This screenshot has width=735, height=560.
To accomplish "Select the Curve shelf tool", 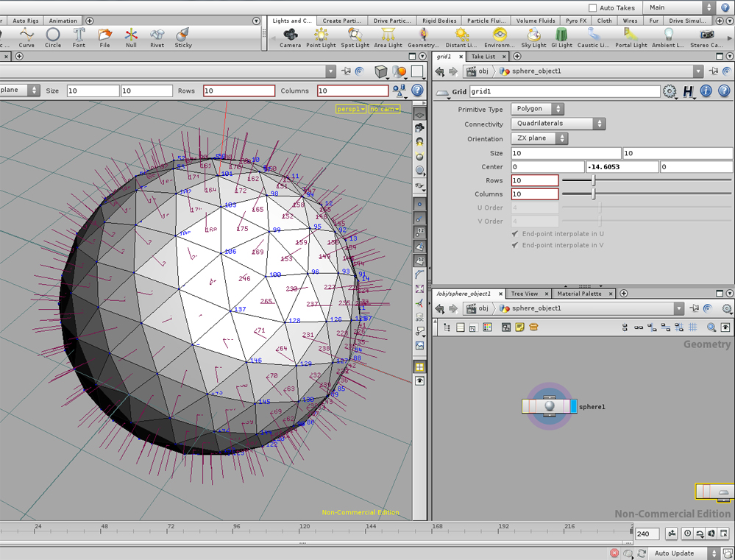I will click(26, 38).
